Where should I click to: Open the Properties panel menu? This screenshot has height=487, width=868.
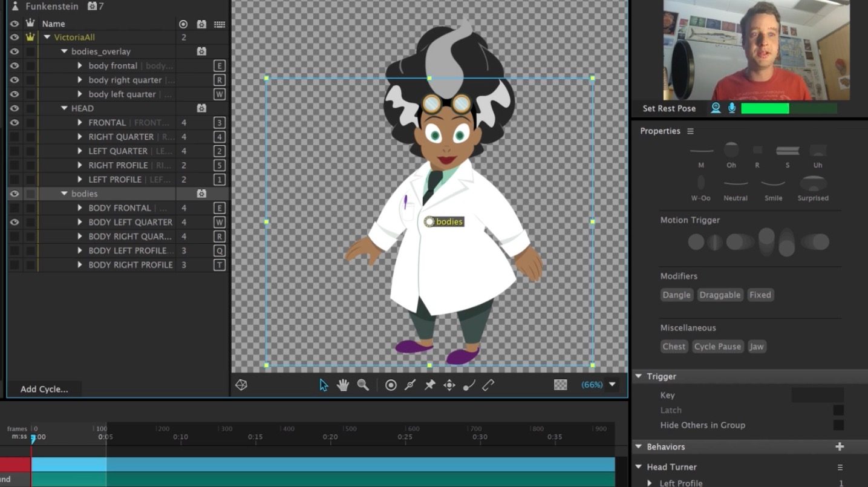point(690,131)
